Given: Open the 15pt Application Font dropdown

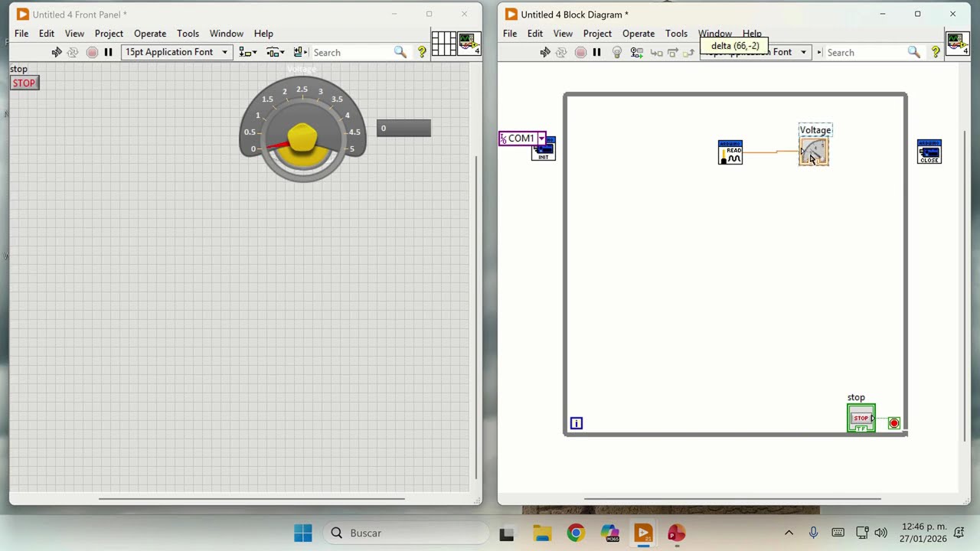Looking at the screenshot, I should pos(176,52).
